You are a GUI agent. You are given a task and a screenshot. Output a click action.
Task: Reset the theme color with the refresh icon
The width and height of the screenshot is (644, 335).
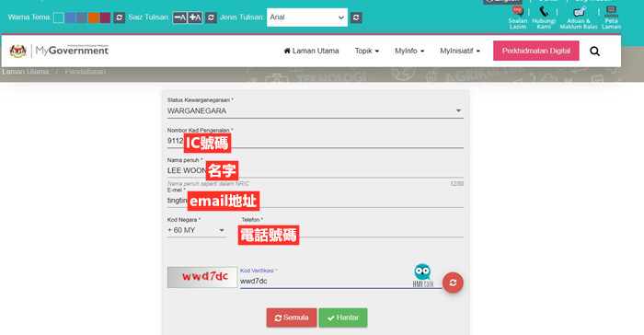(119, 17)
